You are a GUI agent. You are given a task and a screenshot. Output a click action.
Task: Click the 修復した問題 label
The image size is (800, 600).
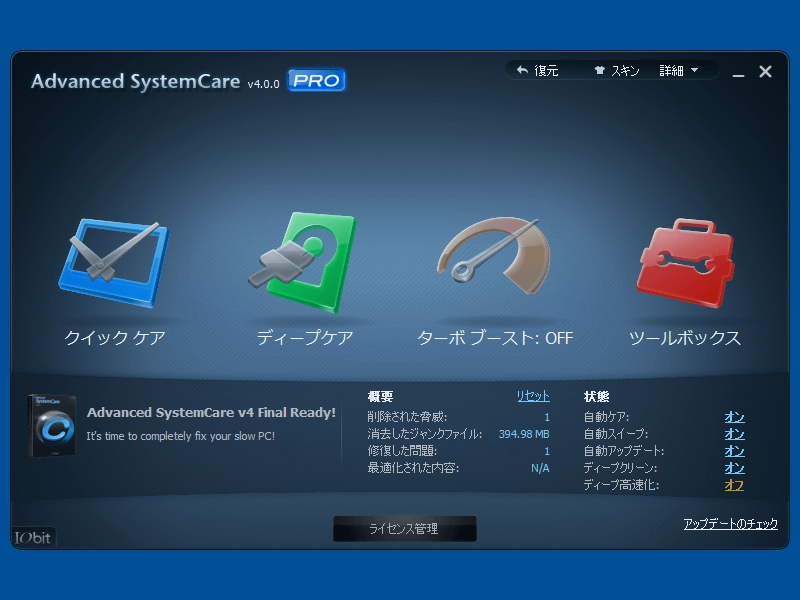pyautogui.click(x=402, y=451)
